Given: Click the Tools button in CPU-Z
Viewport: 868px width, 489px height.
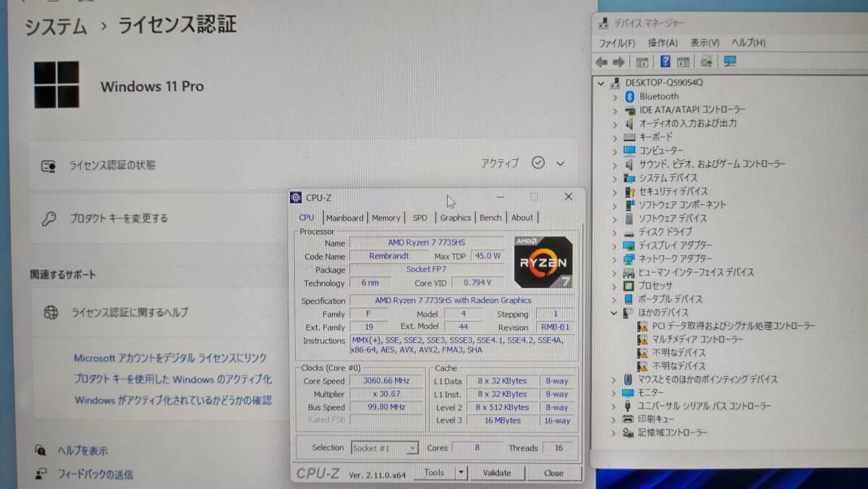Looking at the screenshot, I should pyautogui.click(x=434, y=472).
